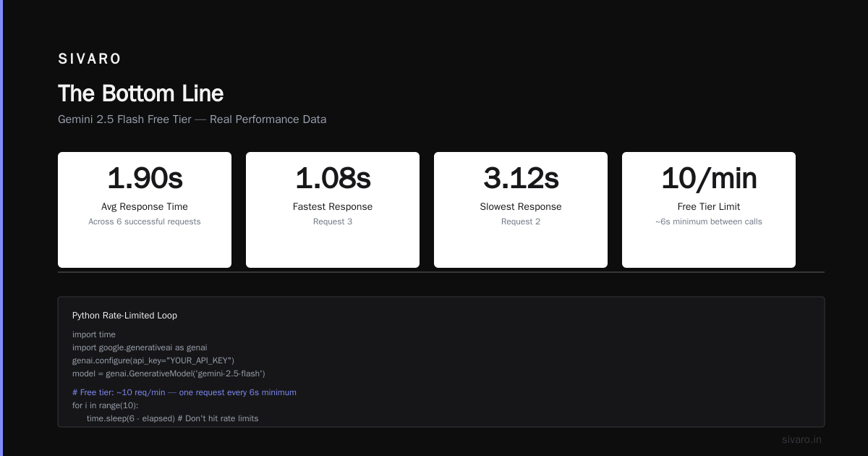Select the Gemini 2.5 Flash Free Tier subtitle
The width and height of the screenshot is (868, 456).
(x=192, y=119)
